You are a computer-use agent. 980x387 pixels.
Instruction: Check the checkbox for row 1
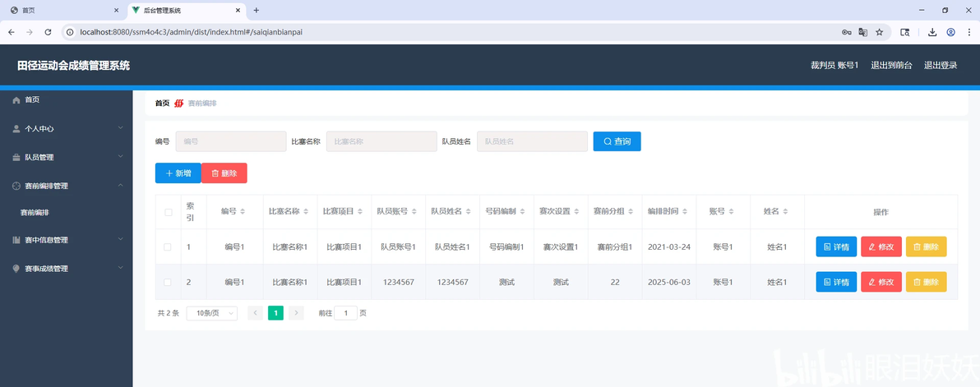pos(168,247)
